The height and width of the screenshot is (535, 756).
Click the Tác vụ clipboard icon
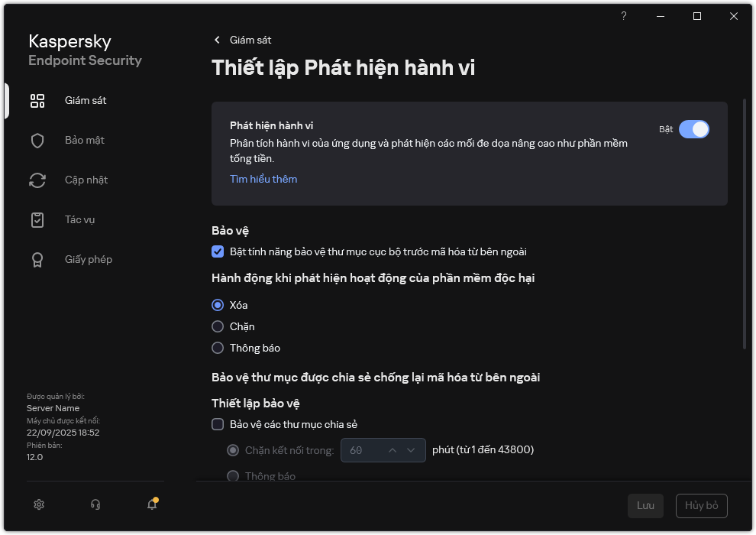click(x=37, y=220)
